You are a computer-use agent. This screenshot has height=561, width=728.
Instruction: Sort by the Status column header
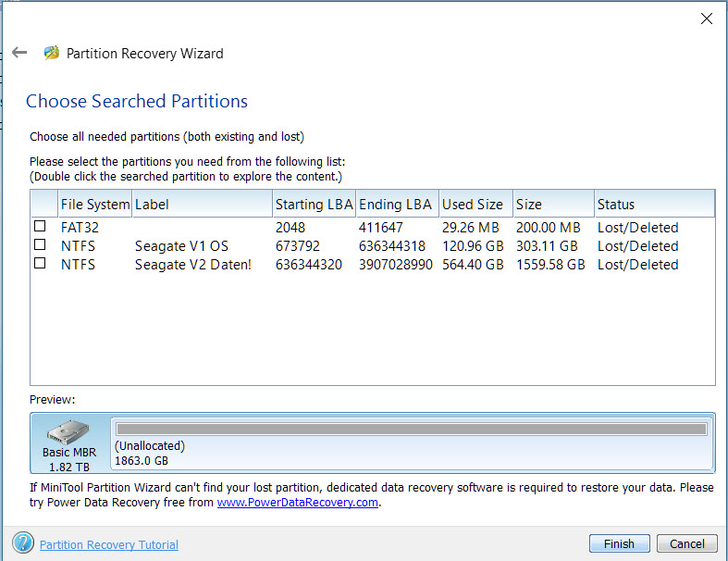pos(655,204)
